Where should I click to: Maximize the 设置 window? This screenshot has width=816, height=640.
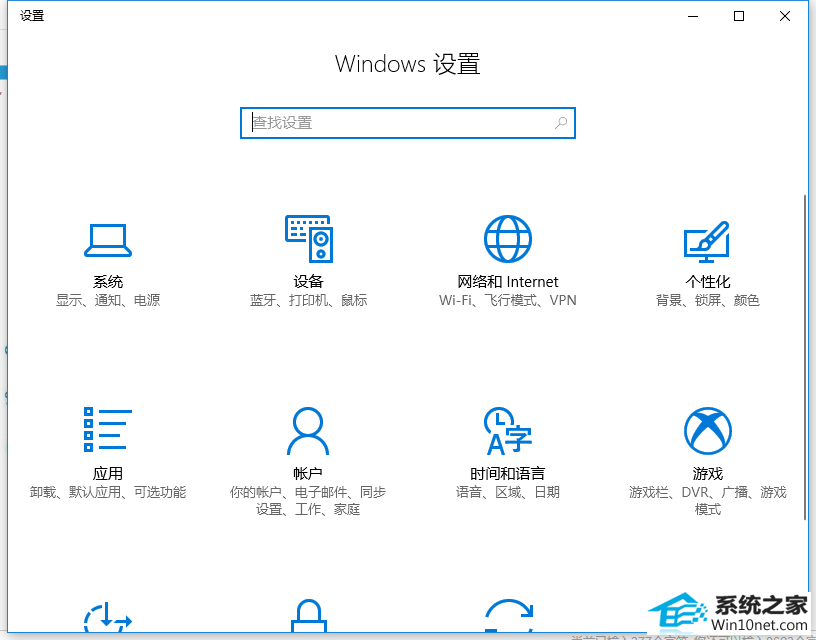tap(738, 16)
